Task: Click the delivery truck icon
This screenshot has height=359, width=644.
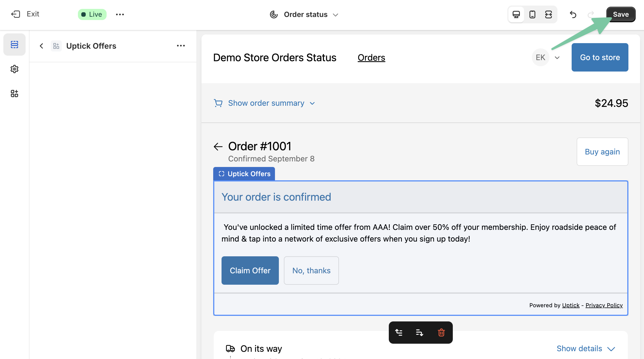Action: [230, 348]
